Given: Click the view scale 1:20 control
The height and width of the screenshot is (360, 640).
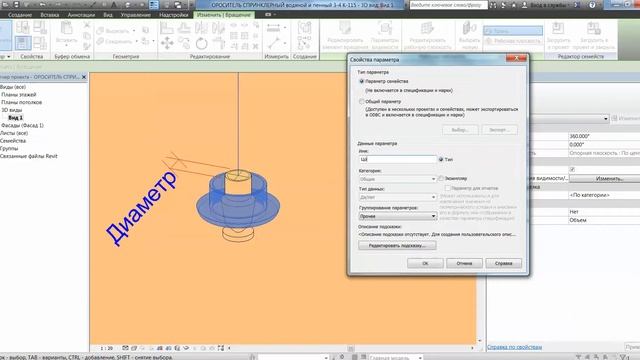Looking at the screenshot, I should pyautogui.click(x=107, y=348).
